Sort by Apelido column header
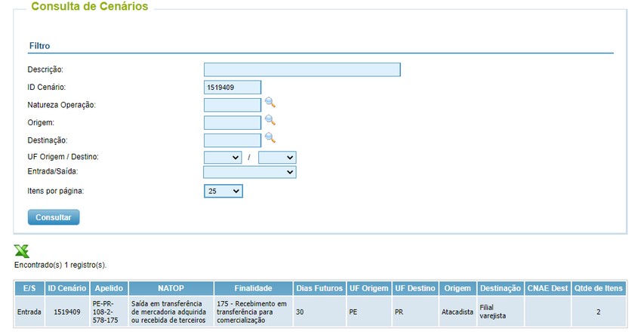The width and height of the screenshot is (644, 335). click(x=109, y=288)
